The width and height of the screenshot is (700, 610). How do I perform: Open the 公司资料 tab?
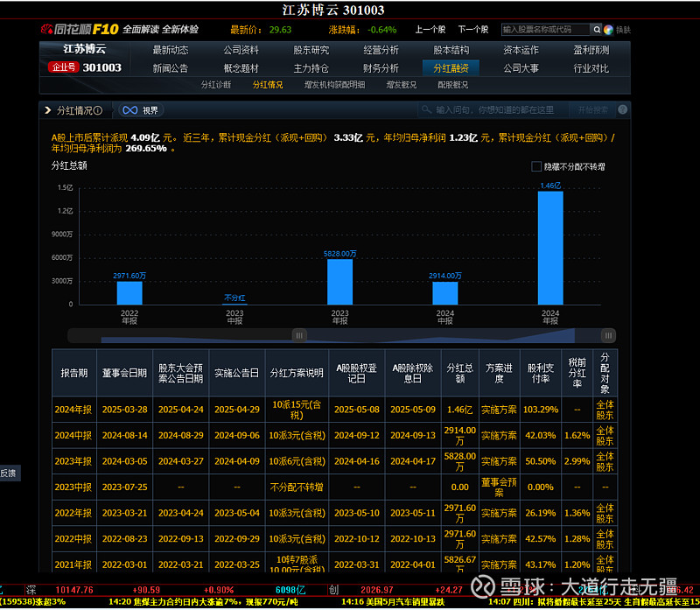tap(241, 50)
